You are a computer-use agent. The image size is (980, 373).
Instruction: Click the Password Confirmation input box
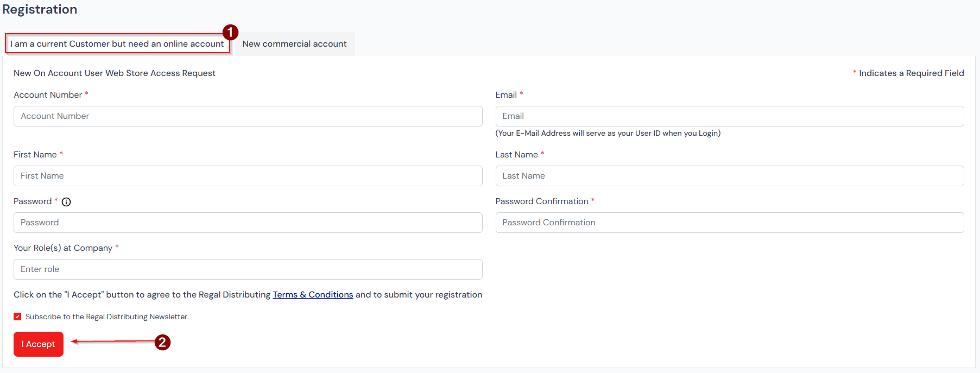pyautogui.click(x=729, y=223)
